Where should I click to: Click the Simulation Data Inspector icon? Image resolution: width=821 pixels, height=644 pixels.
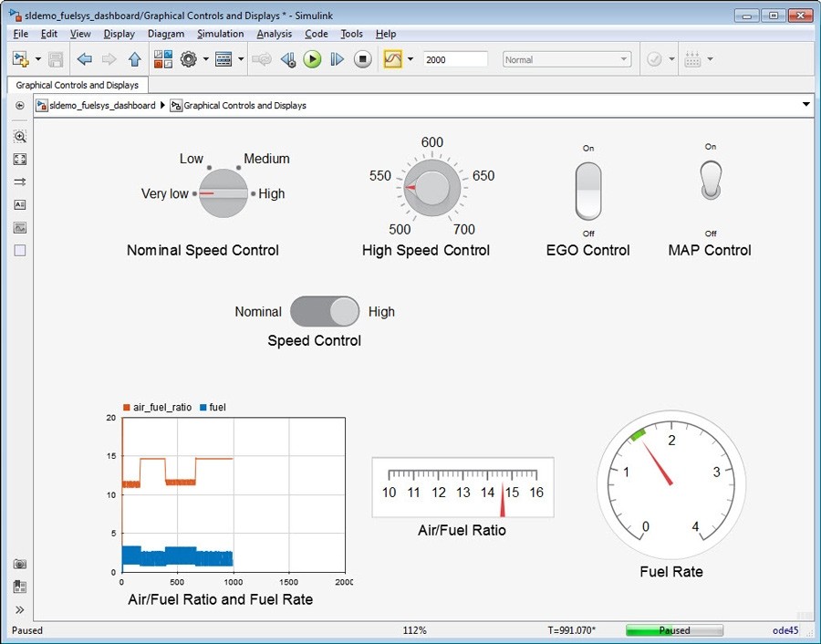click(x=392, y=59)
